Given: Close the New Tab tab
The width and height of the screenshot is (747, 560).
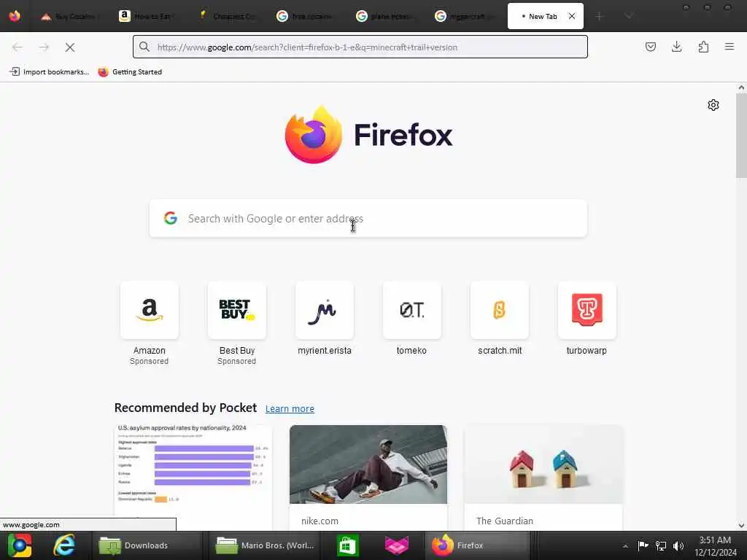Looking at the screenshot, I should (572, 16).
